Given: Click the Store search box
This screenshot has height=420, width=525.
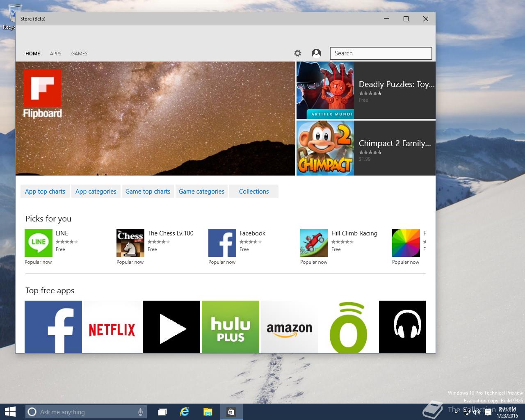Looking at the screenshot, I should [x=381, y=53].
